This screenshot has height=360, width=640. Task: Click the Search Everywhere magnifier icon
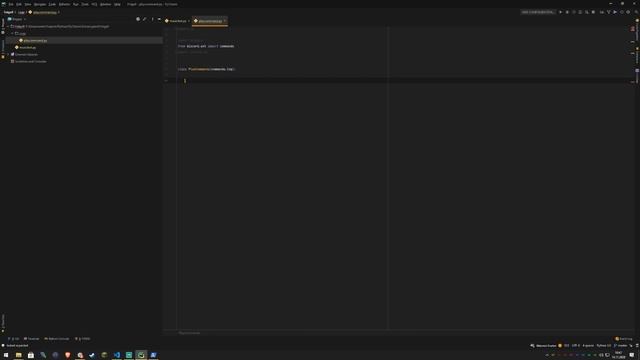coord(636,12)
